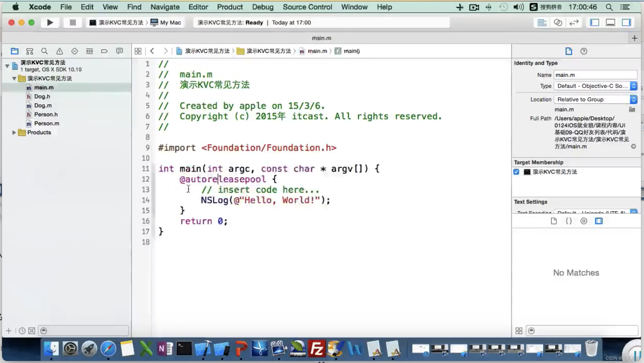Image resolution: width=644 pixels, height=363 pixels.
Task: Click the Navigator panel toggle icon
Action: (x=595, y=22)
